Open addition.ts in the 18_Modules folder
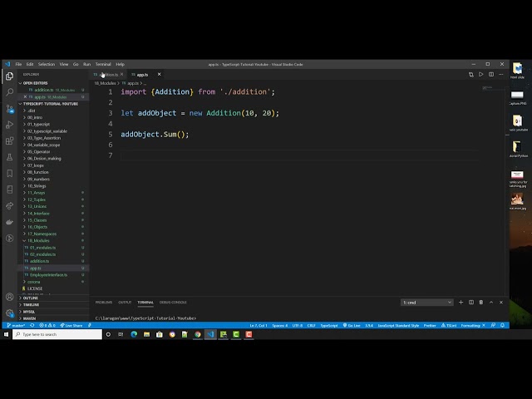 tap(39, 261)
